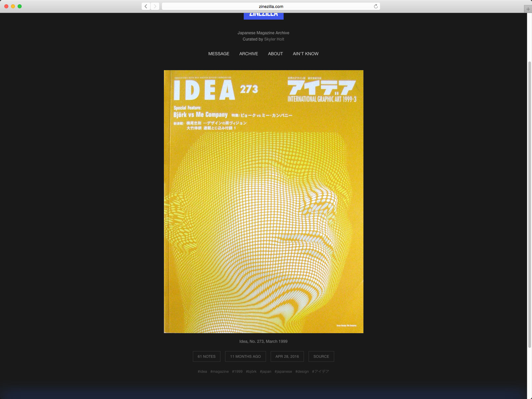
Task: Open the ZINEZILLA logo banner
Action: [264, 16]
